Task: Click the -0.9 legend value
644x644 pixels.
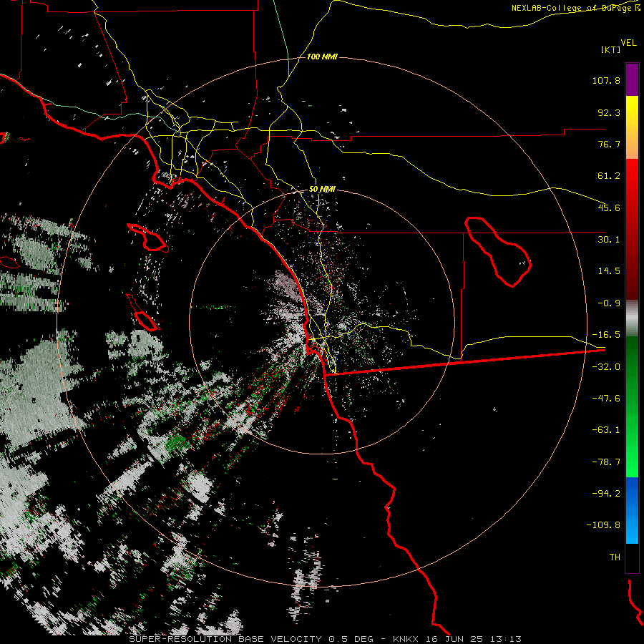Action: [609, 303]
